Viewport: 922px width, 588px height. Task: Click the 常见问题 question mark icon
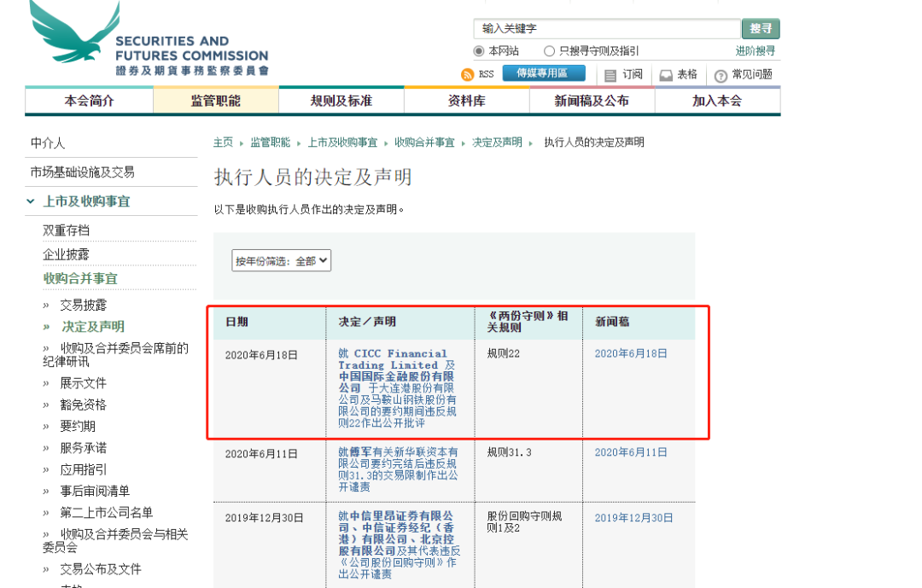721,75
